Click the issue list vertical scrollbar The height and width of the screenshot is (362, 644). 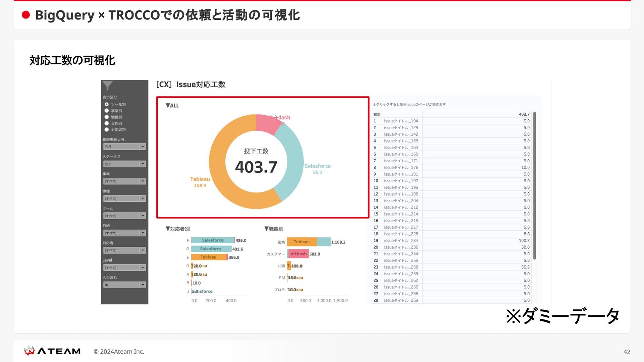tap(535, 186)
